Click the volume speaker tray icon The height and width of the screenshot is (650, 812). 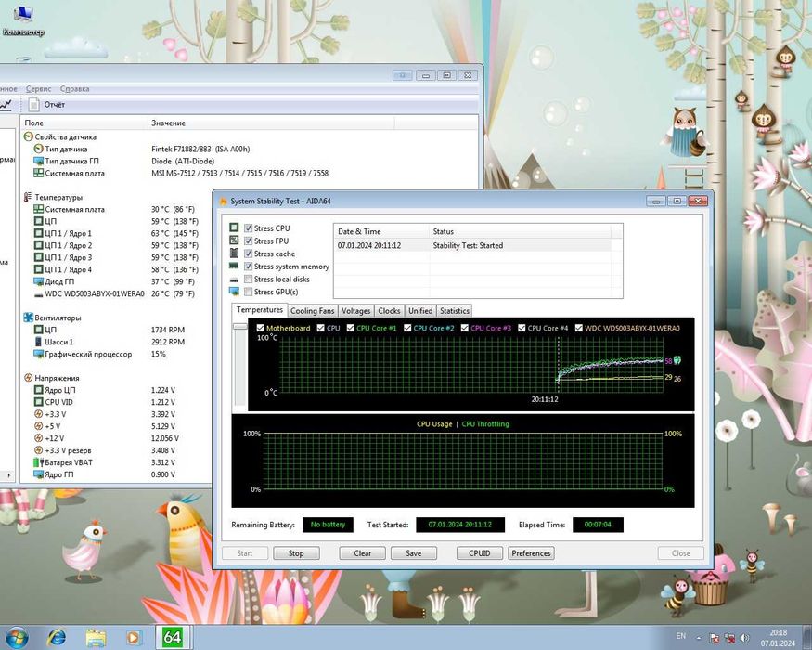pos(744,638)
